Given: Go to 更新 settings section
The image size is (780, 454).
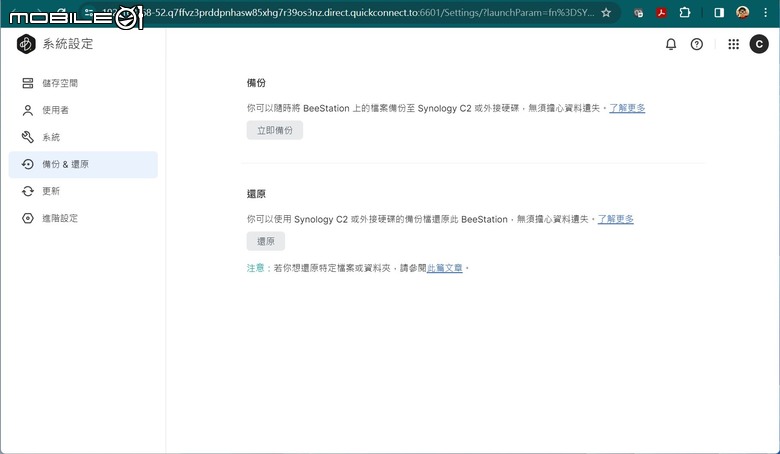Looking at the screenshot, I should (83, 191).
